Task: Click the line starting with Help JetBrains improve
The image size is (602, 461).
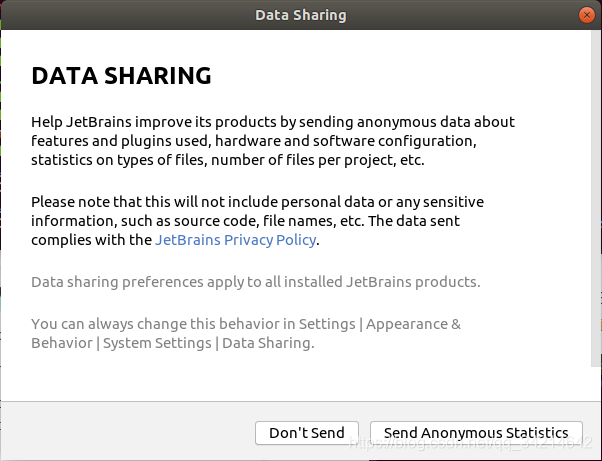Action: (272, 122)
